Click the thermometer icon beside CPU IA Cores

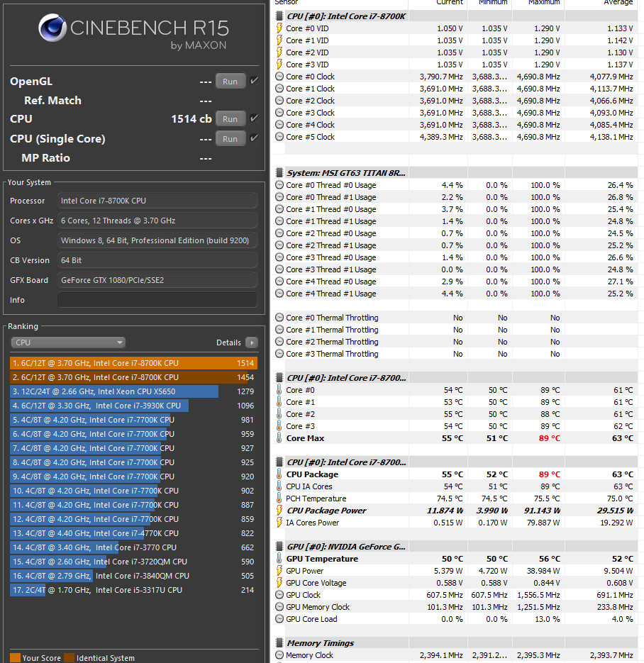coord(279,486)
